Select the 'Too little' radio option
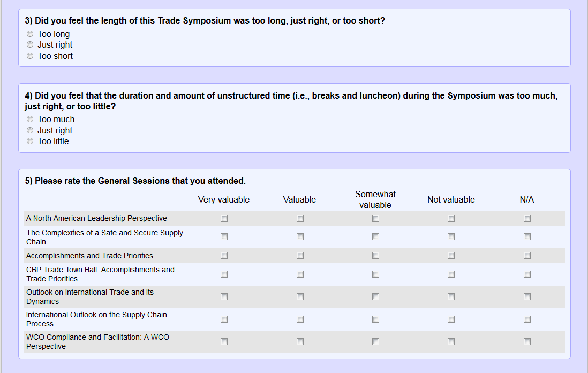 tap(31, 141)
